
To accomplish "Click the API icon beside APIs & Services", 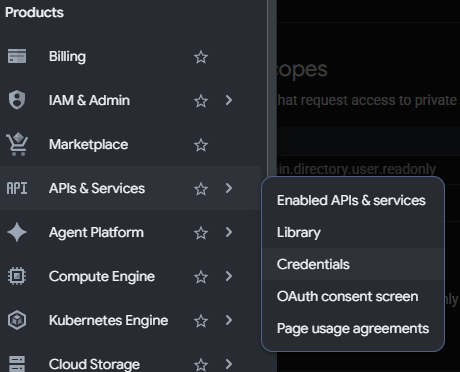I will (17, 188).
